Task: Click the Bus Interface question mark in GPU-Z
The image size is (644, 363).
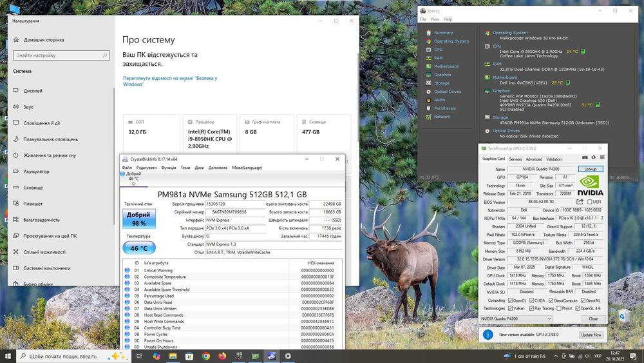Action: click(x=602, y=219)
